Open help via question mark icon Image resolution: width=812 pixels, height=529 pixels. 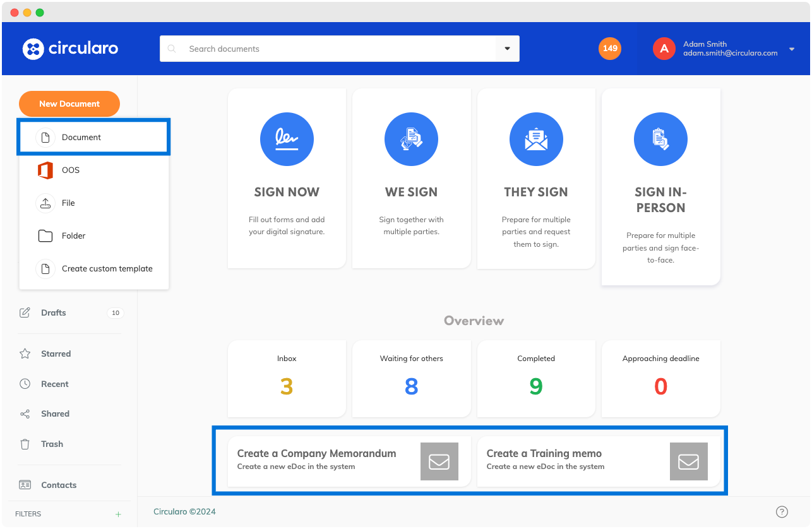782,511
